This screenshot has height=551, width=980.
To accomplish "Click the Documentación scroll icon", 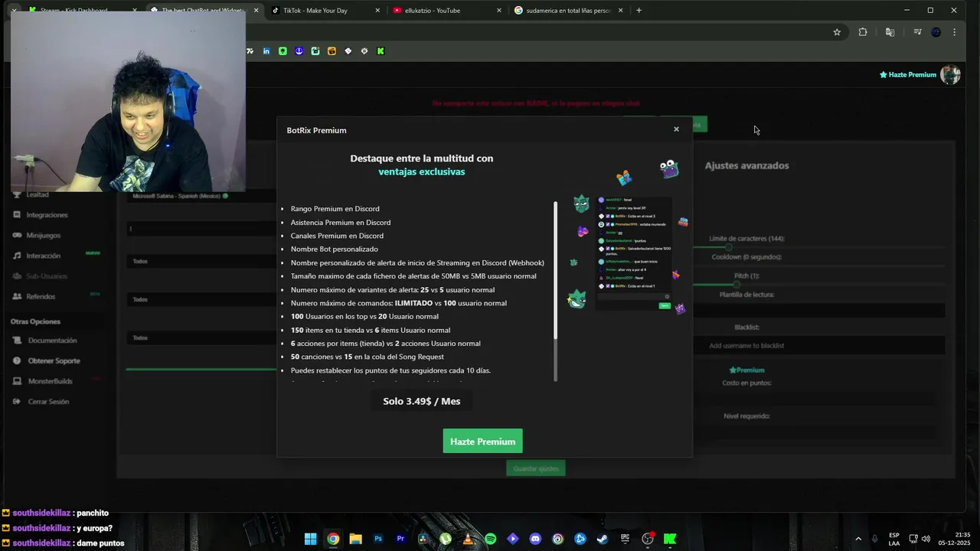I will (17, 341).
